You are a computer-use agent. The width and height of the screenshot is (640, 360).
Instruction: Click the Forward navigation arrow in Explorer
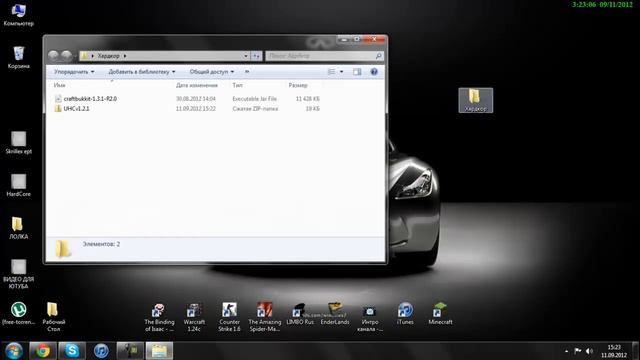pyautogui.click(x=66, y=56)
